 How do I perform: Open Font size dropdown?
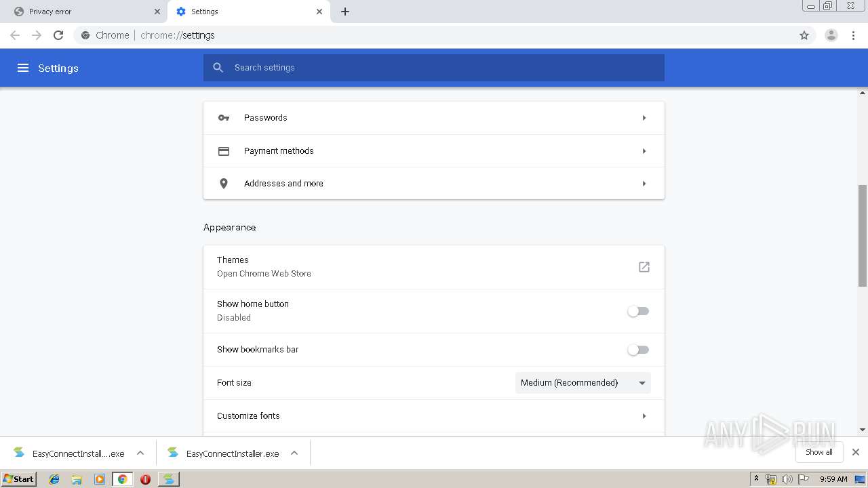[x=583, y=383]
